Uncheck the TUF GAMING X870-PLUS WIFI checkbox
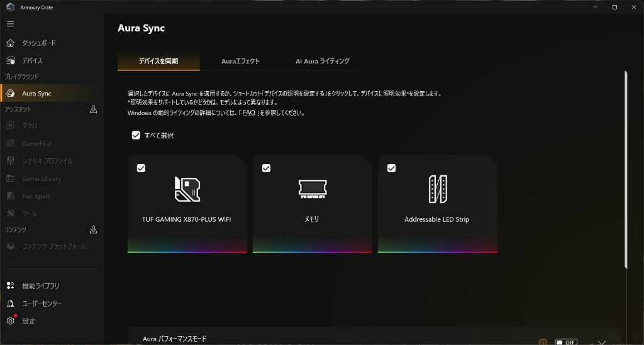This screenshot has height=345, width=644. (x=141, y=168)
